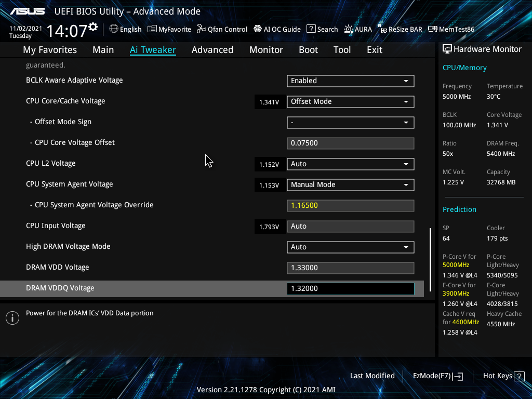Viewport: 532px width, 399px height.
Task: Click the 1.341V reading beside Core/Cache Voltage
Action: click(x=269, y=102)
